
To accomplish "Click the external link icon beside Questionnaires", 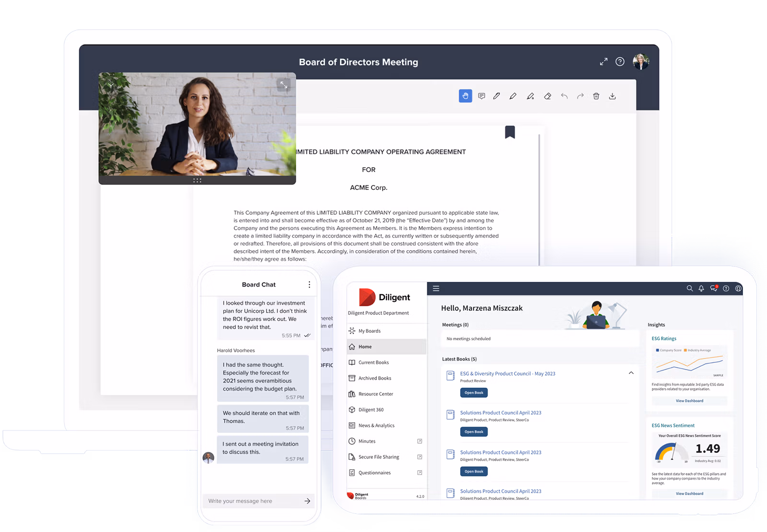I will click(x=419, y=473).
